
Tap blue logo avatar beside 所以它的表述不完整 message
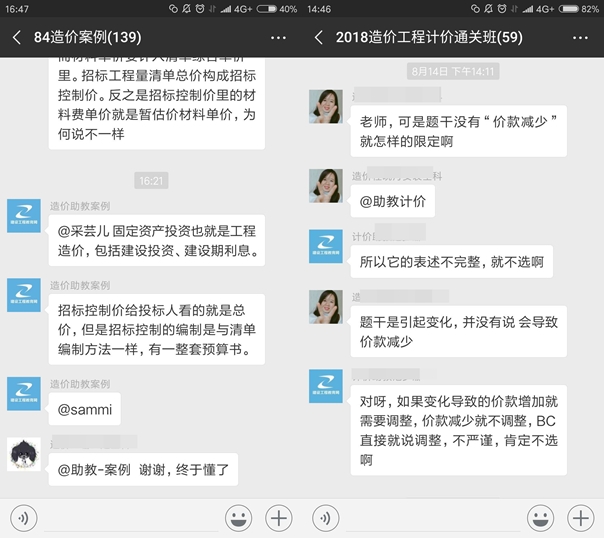click(x=326, y=246)
